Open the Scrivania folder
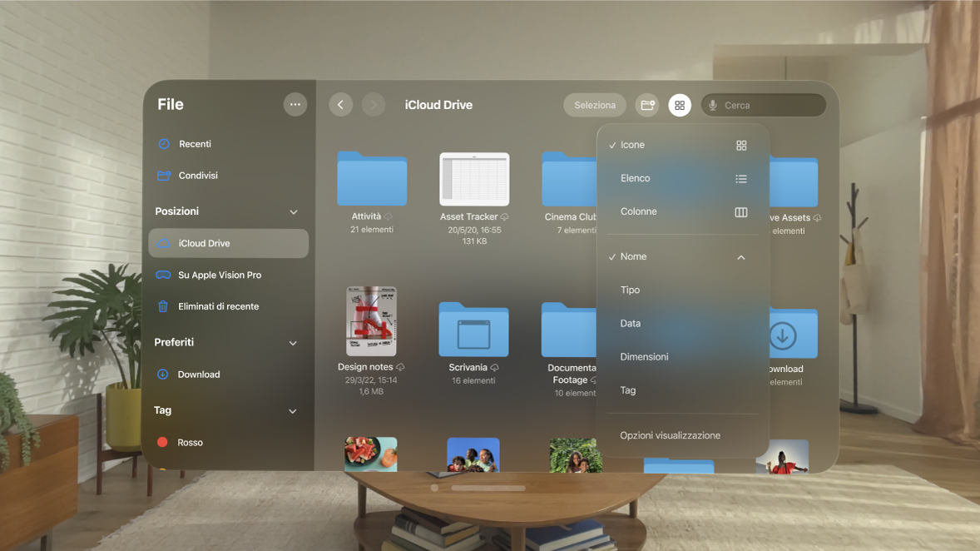 click(x=473, y=330)
